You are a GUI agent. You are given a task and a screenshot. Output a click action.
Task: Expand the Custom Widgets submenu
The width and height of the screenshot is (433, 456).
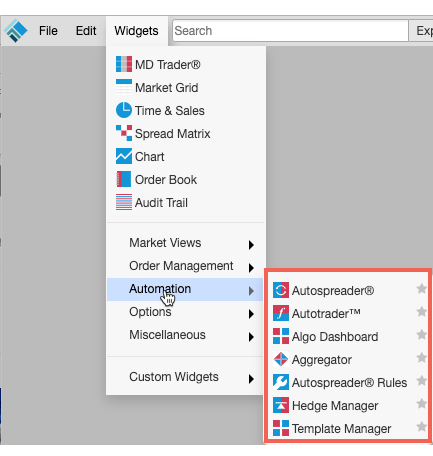185,377
